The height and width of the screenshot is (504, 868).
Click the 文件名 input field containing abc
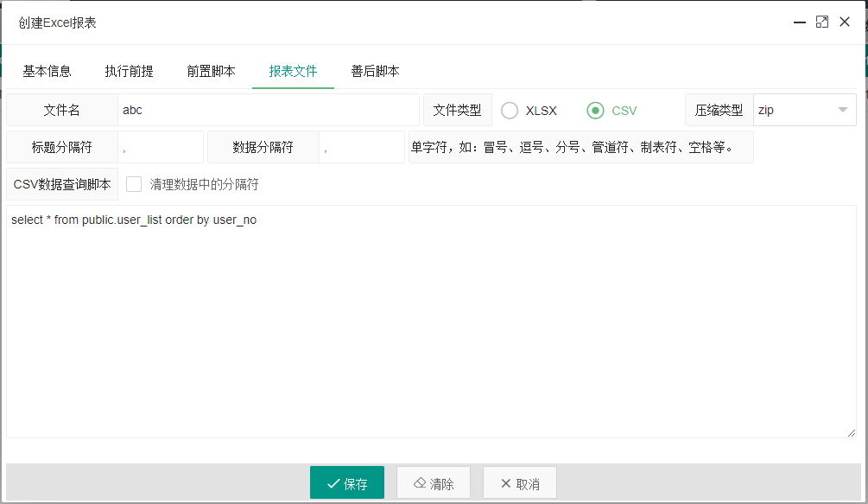pos(269,110)
